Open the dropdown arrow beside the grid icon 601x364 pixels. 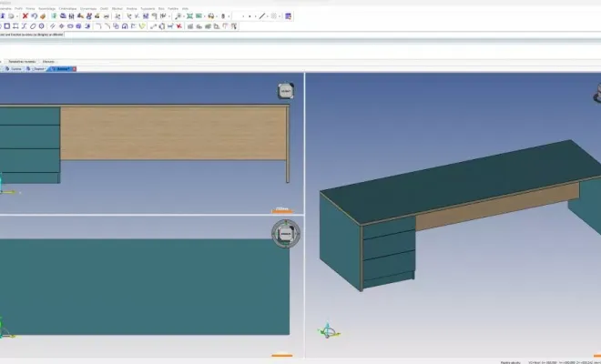coord(280,16)
